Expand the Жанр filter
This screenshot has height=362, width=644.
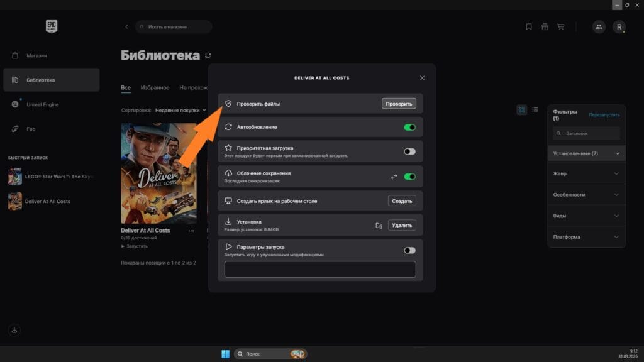[587, 173]
